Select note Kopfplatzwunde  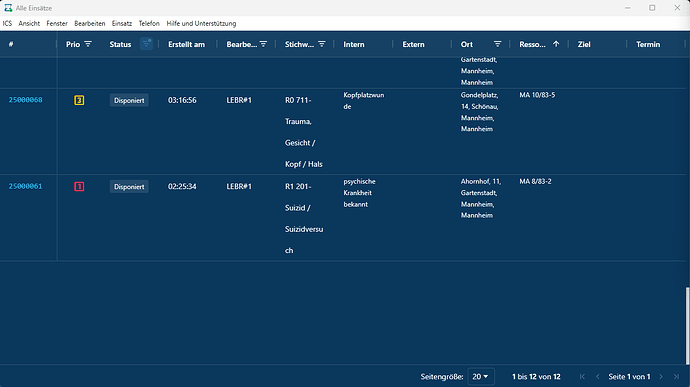[x=363, y=101]
